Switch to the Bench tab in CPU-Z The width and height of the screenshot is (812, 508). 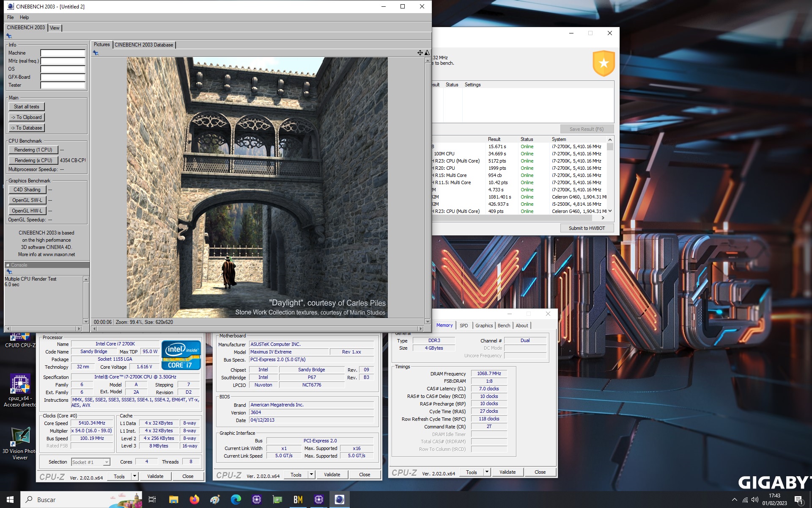click(x=504, y=326)
